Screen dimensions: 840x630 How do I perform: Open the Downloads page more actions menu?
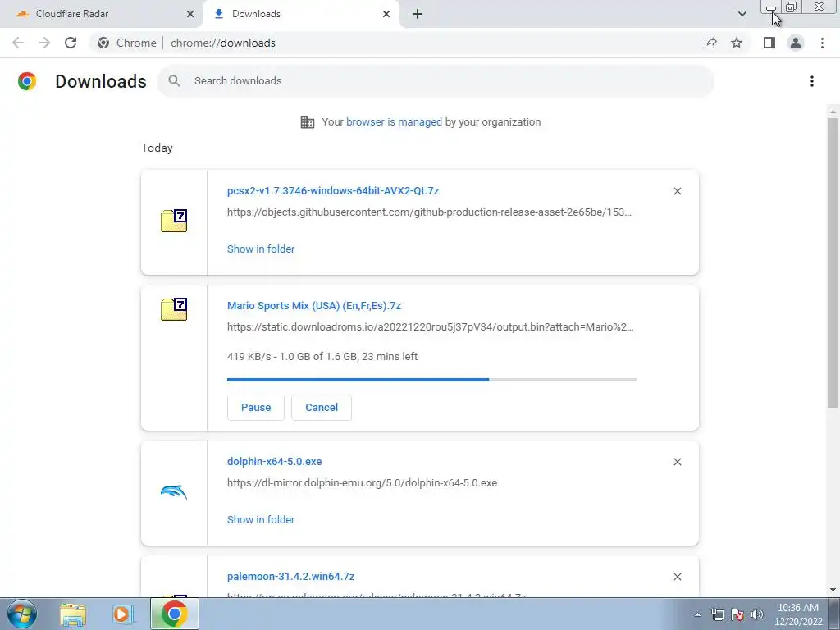(812, 81)
